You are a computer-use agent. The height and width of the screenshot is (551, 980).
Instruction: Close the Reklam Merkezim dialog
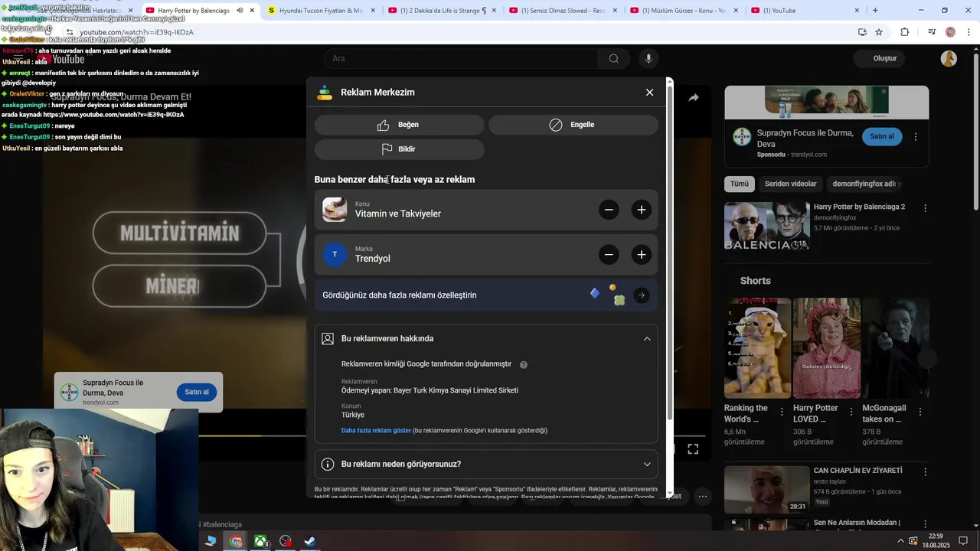(649, 92)
